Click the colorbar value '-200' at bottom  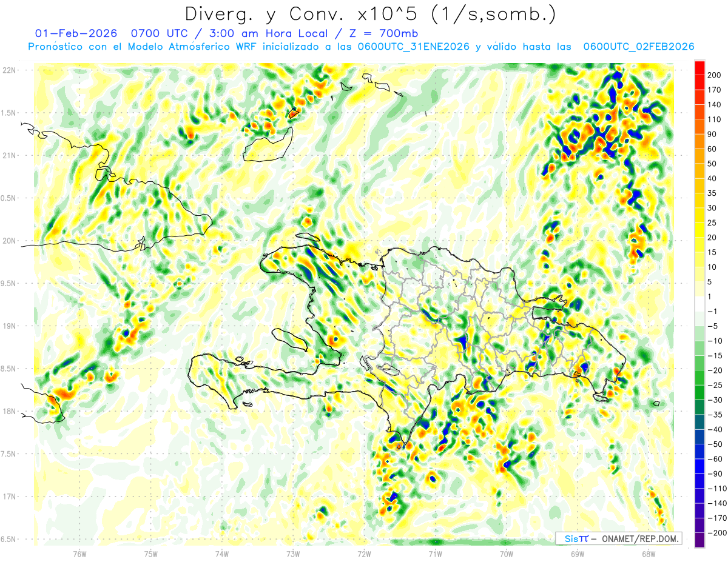(718, 532)
